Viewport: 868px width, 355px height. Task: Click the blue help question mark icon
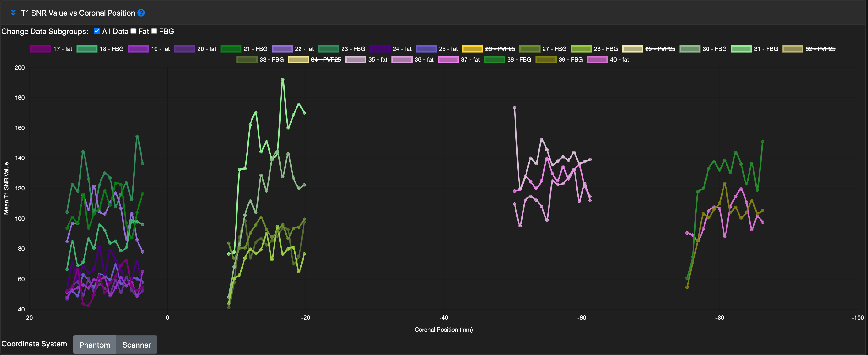(141, 13)
